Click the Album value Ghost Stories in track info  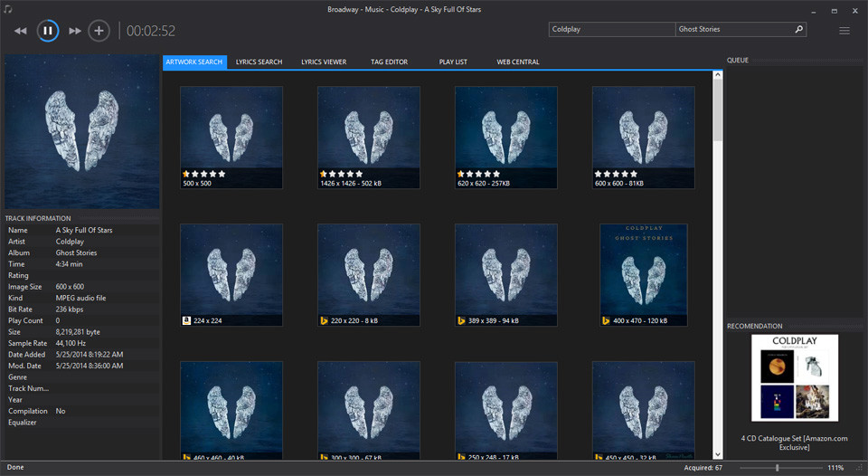pyautogui.click(x=76, y=252)
